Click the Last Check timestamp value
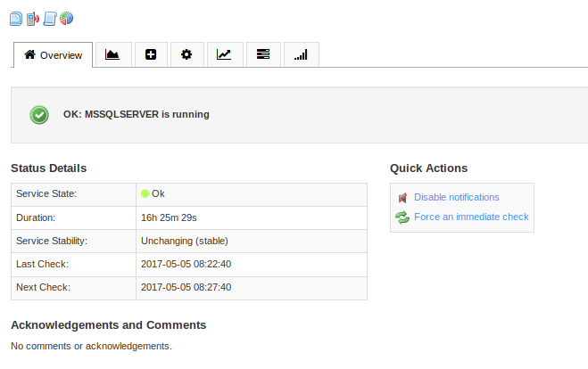This screenshot has width=588, height=369. pyautogui.click(x=186, y=264)
